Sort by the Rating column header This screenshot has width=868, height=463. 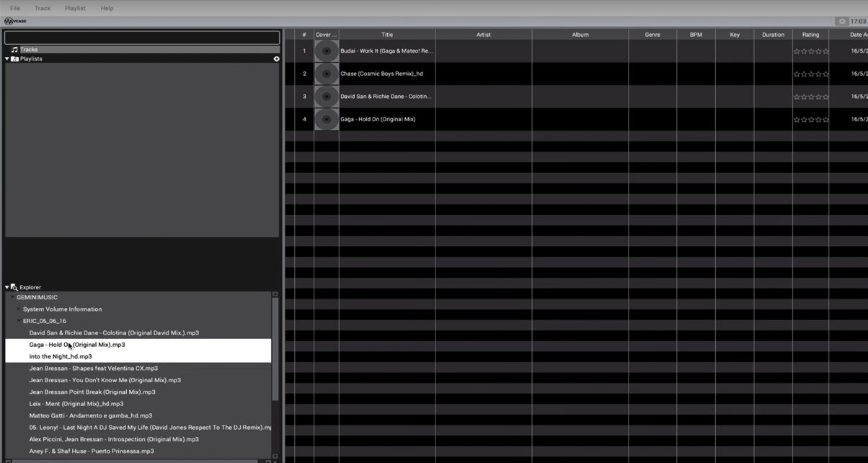click(811, 35)
